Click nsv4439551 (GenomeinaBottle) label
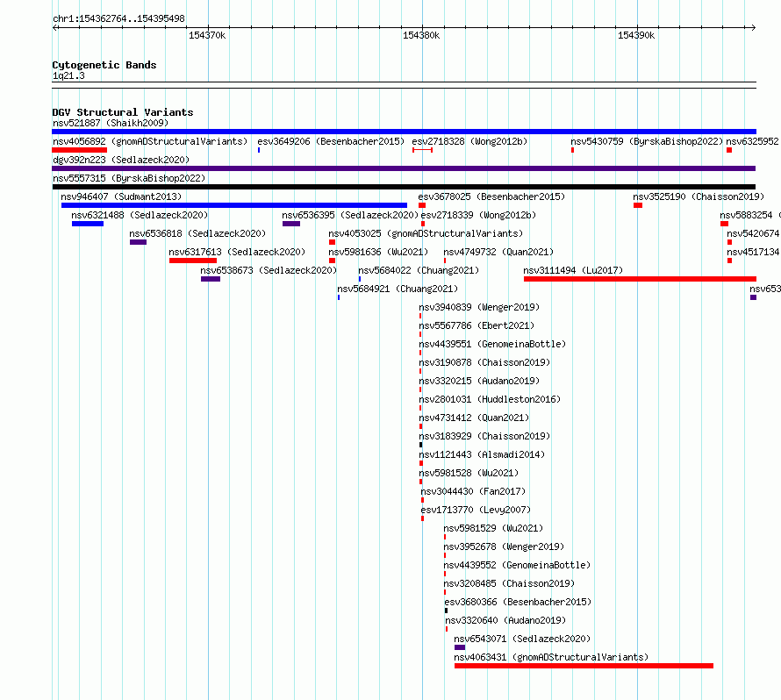Screen dimensions: 781x700 pos(492,344)
